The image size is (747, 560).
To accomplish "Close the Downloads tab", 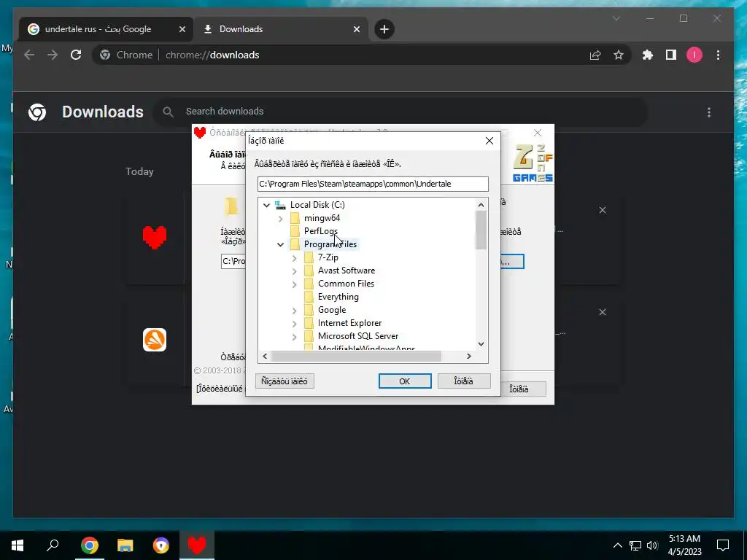I will coord(356,29).
